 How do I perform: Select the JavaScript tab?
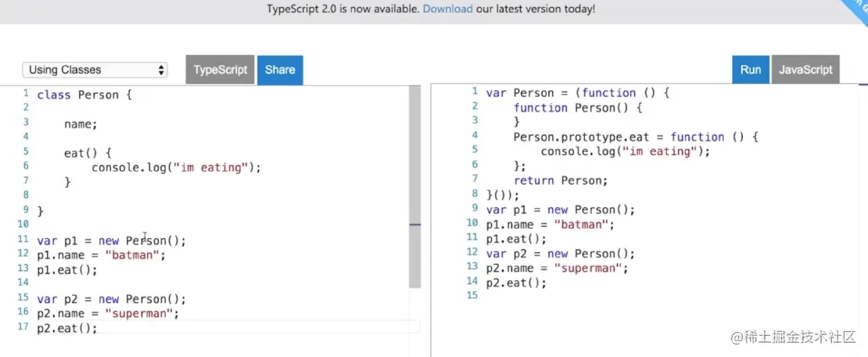tap(805, 70)
